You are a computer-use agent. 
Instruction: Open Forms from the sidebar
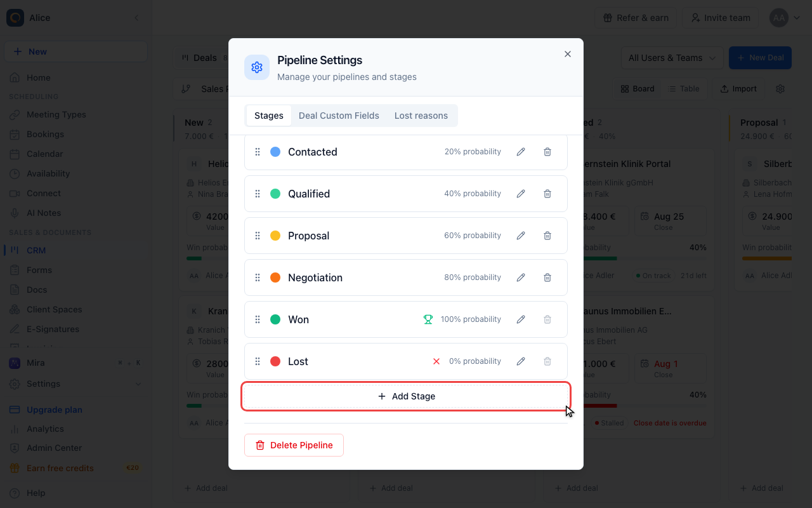76,270
